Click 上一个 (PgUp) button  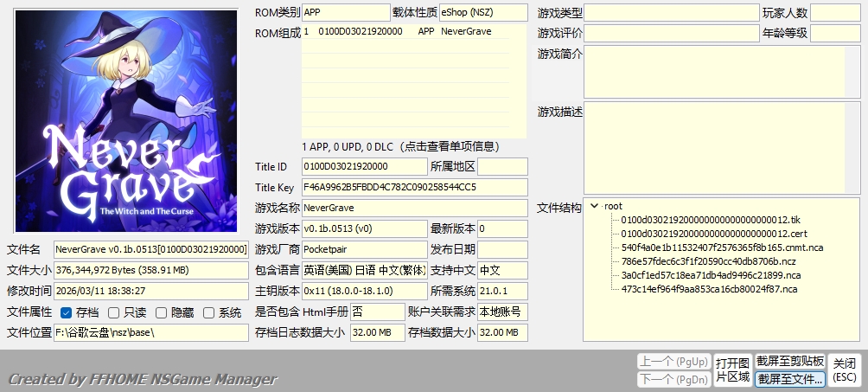(x=673, y=361)
